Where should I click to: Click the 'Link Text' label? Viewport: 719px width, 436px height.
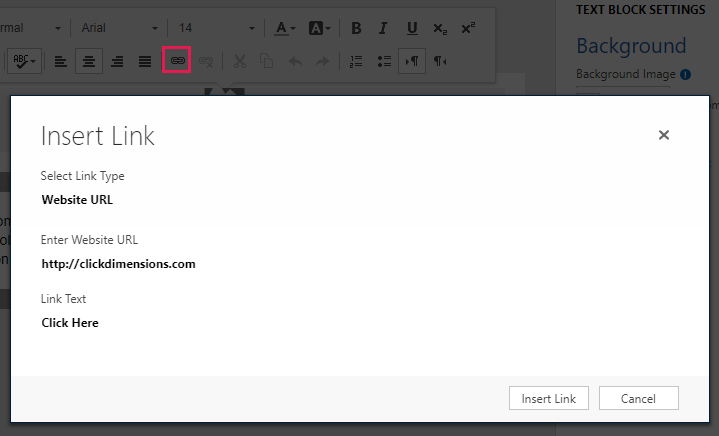(63, 299)
